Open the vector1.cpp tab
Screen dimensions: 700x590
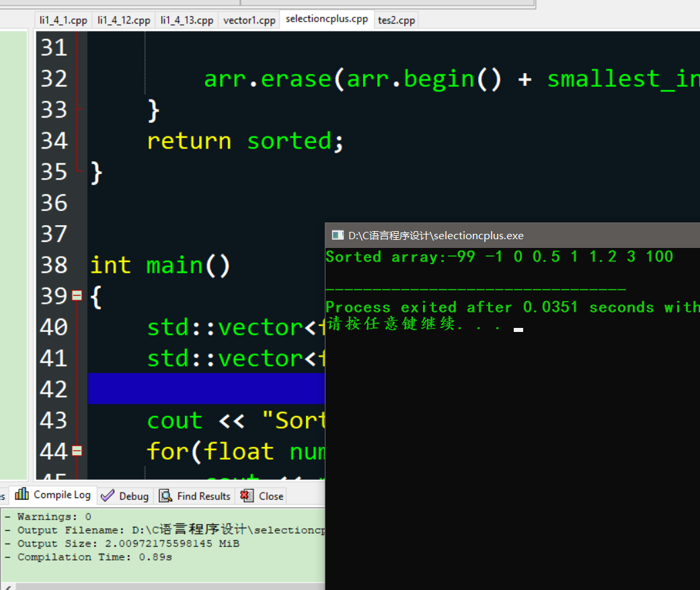(x=249, y=20)
